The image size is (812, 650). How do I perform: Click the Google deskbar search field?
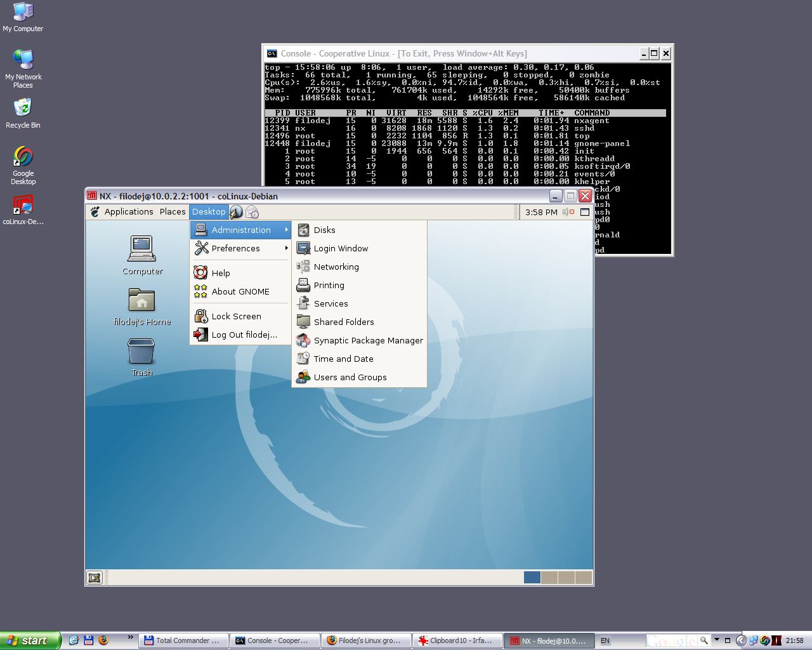(672, 641)
